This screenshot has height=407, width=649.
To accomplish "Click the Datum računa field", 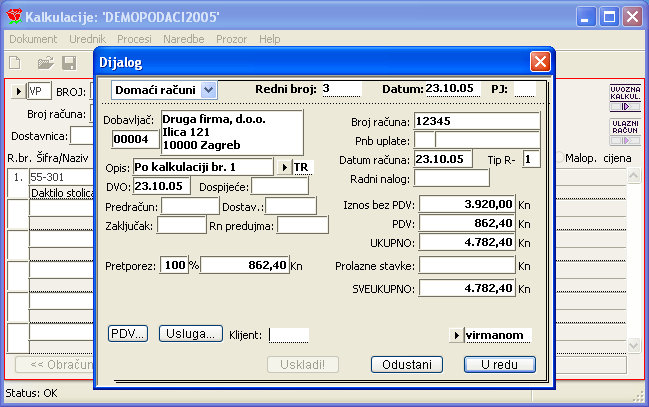I will point(443,159).
